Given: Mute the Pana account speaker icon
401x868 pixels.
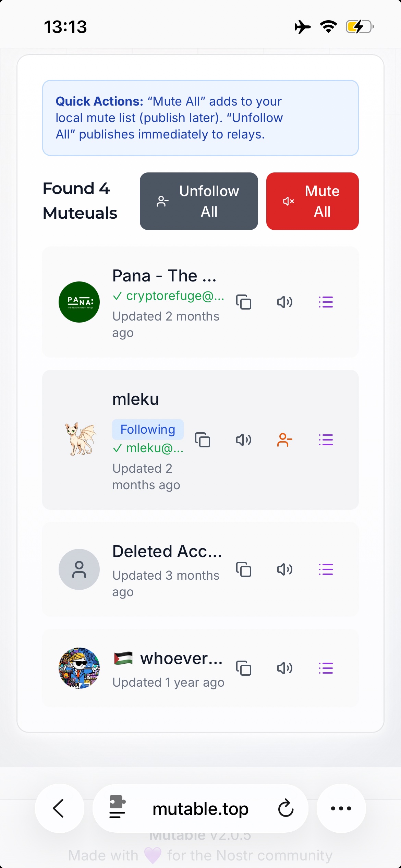Looking at the screenshot, I should (285, 302).
